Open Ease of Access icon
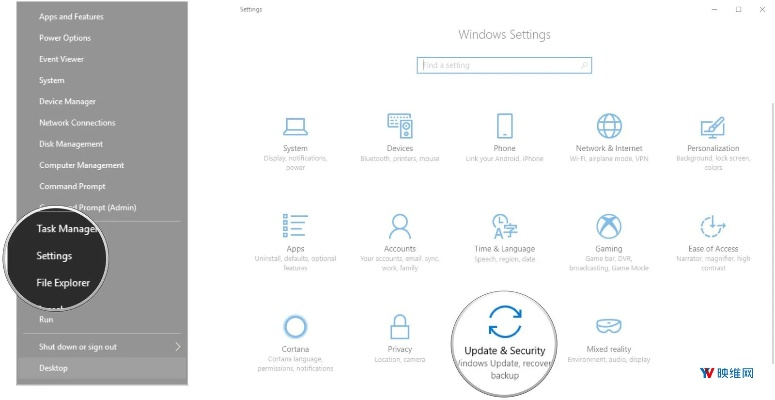 tap(713, 226)
